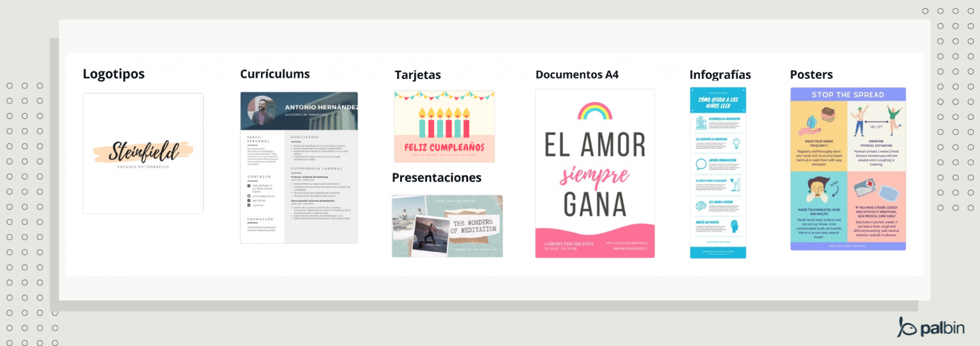Viewport: 980px width, 346px height.
Task: Open the Feliz Cumpleaños card template
Action: (x=444, y=127)
